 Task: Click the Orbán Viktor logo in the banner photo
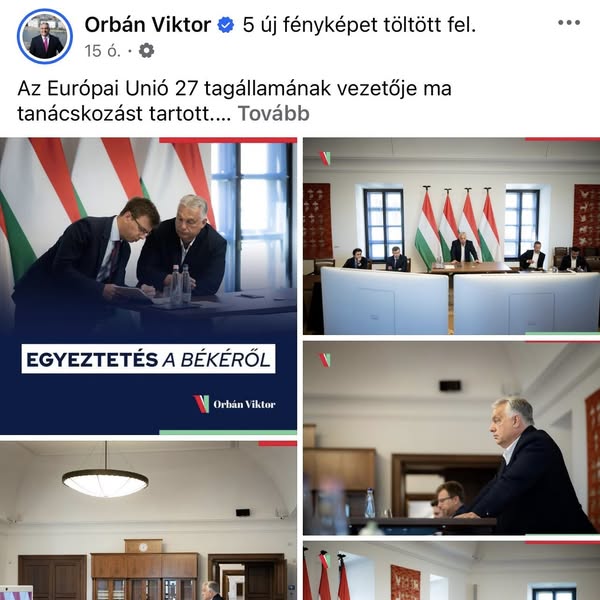click(234, 404)
